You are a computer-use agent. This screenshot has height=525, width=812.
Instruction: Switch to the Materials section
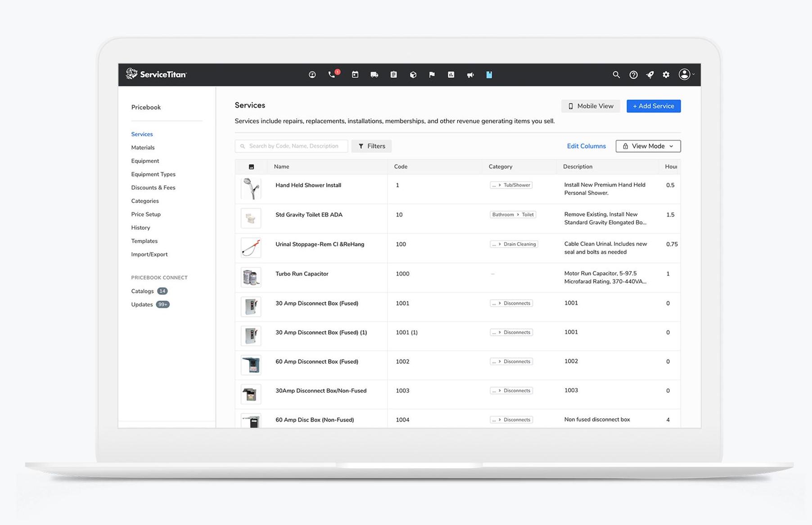click(143, 147)
